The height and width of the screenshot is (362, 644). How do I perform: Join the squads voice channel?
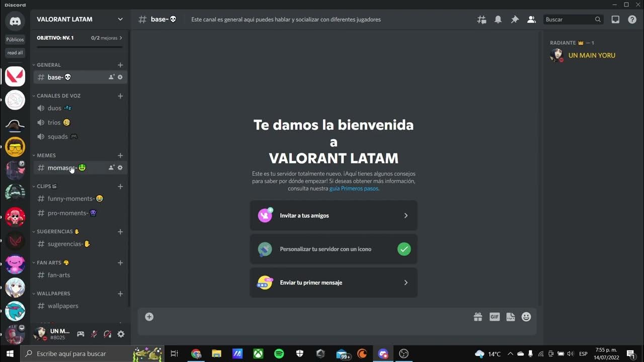(80, 136)
